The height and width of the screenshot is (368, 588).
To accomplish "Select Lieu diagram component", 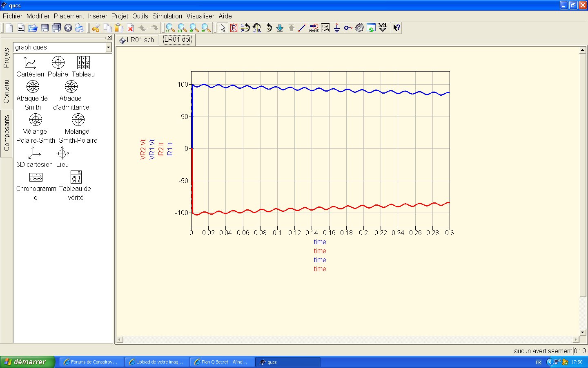I will (x=62, y=157).
